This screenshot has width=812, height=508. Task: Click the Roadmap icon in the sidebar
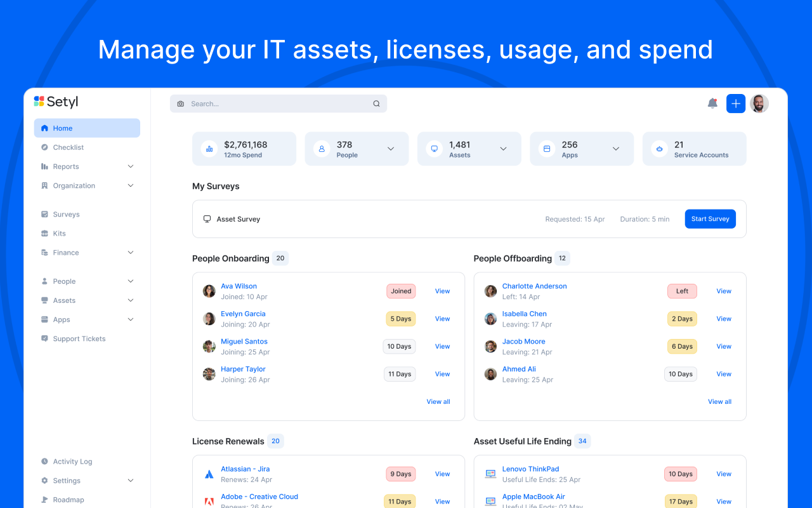pos(44,499)
